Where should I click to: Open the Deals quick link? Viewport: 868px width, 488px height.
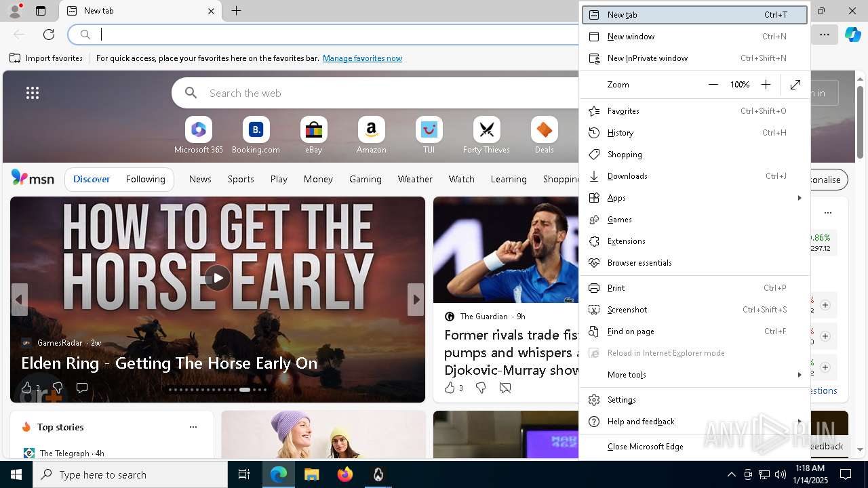point(544,136)
